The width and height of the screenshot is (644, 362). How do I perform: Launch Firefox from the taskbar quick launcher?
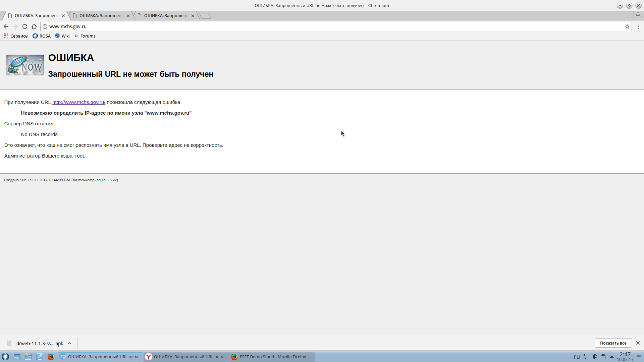pos(51,357)
